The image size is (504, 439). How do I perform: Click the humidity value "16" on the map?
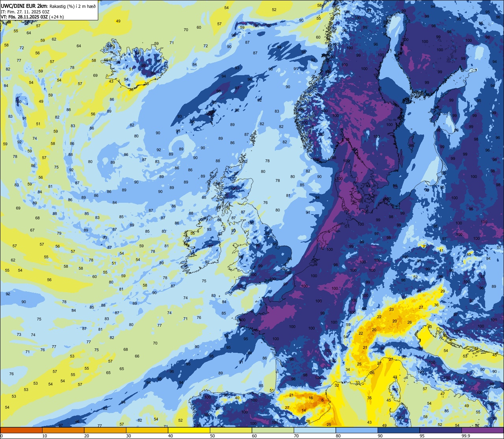(311, 398)
